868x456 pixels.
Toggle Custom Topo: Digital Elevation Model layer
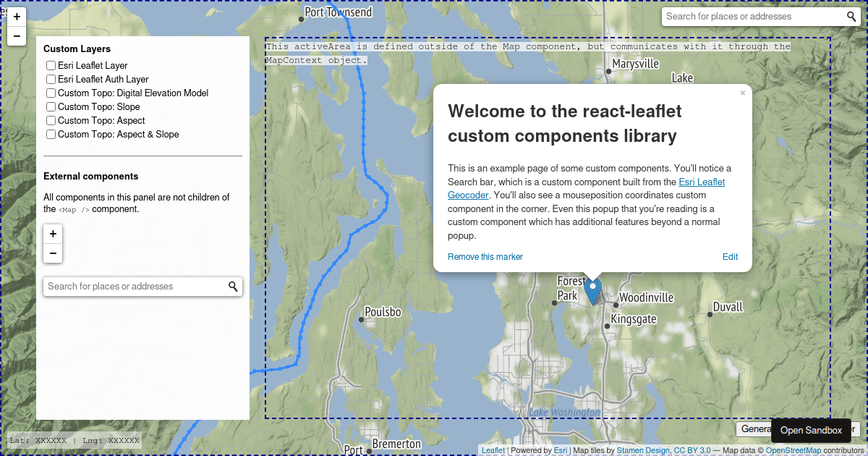pyautogui.click(x=51, y=93)
